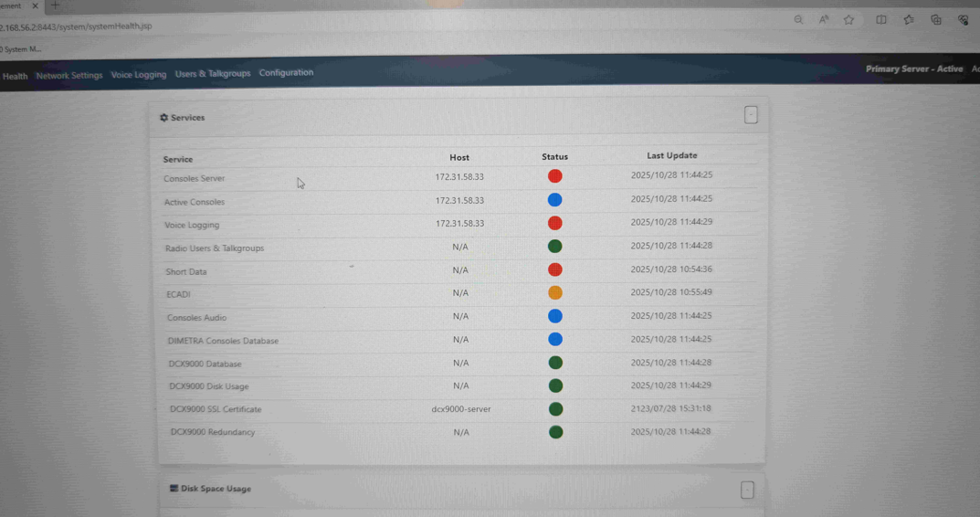Click the Host column header
Screen dimensions: 980x517
[x=459, y=157]
